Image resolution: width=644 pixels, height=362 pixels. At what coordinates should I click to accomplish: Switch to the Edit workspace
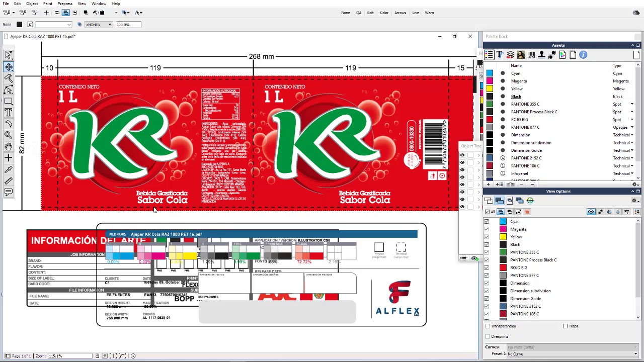370,13
